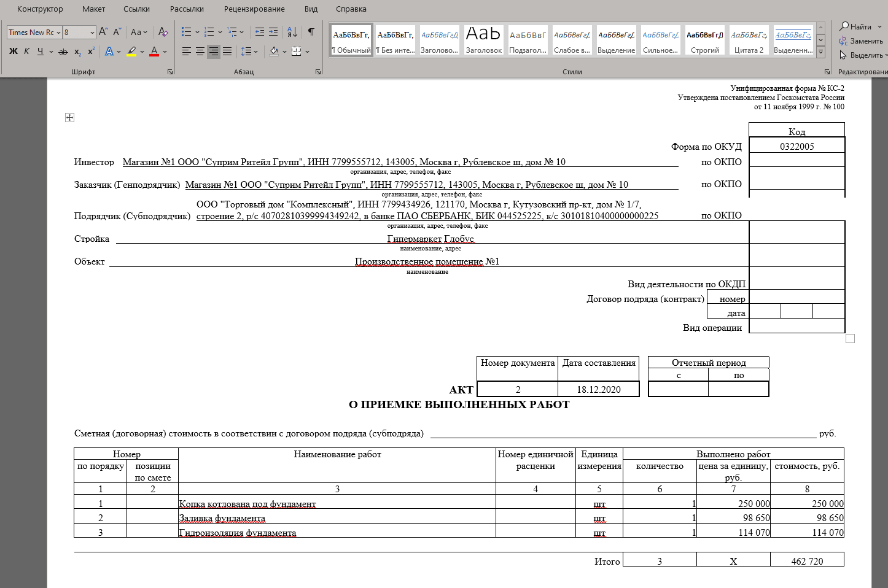The image size is (888, 588).
Task: Click the document number cell containing 2
Action: click(x=518, y=389)
